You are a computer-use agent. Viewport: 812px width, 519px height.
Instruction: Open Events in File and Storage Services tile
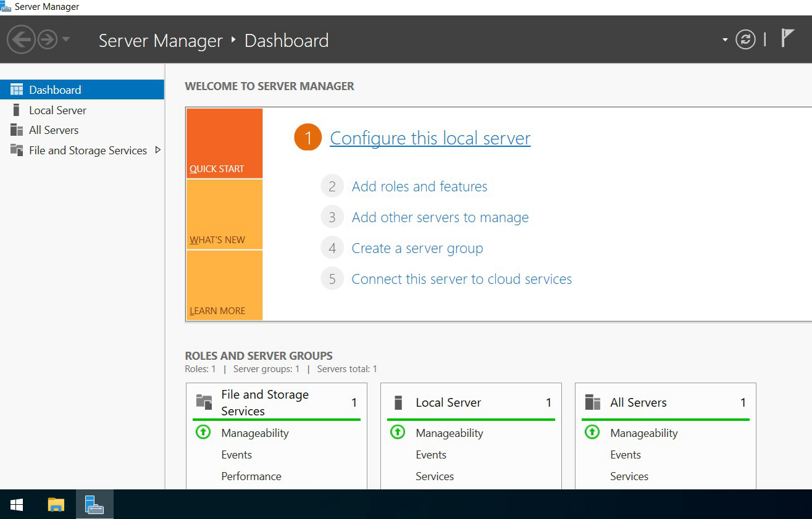click(x=236, y=455)
